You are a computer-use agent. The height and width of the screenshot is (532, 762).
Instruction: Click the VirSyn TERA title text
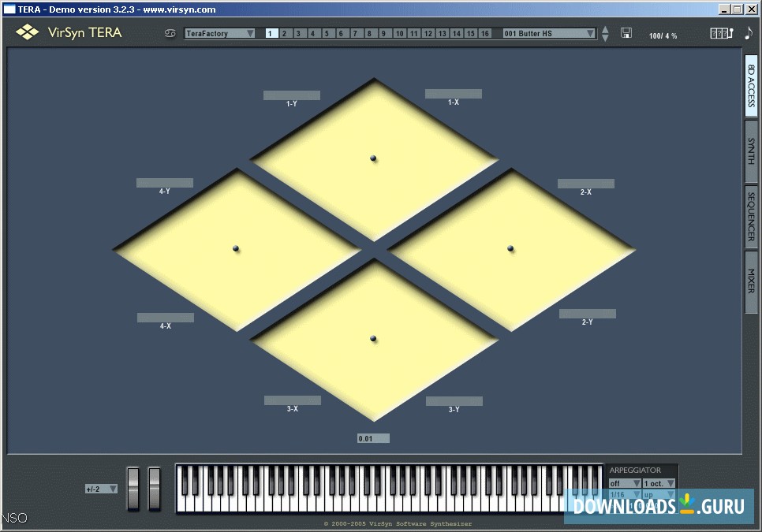(x=84, y=32)
